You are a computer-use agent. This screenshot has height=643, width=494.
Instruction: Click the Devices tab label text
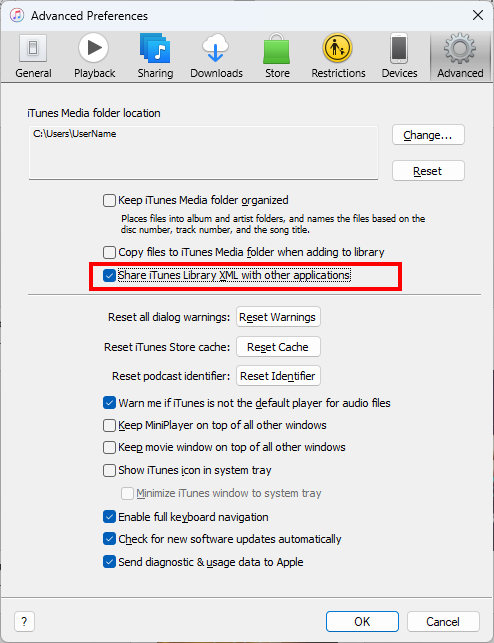pos(399,73)
